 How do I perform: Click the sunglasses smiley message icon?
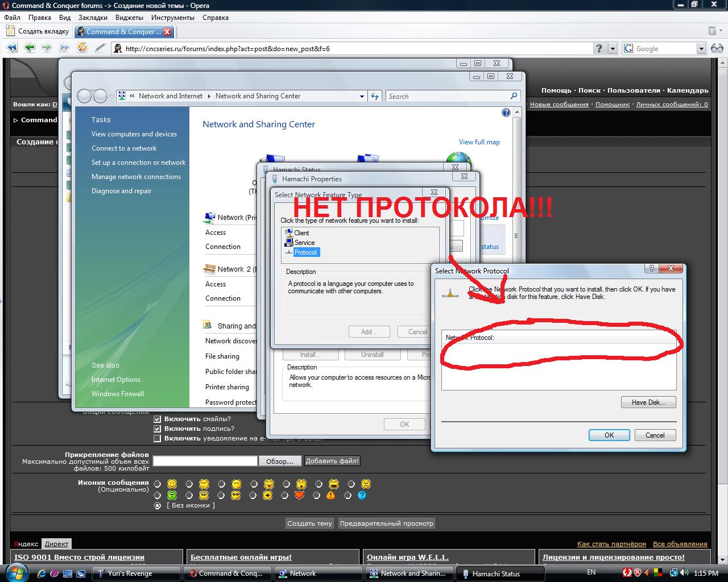pyautogui.click(x=235, y=495)
